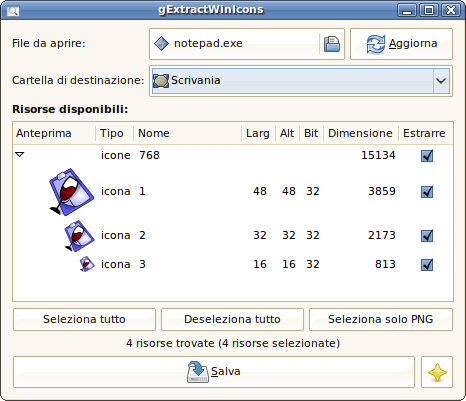The width and height of the screenshot is (466, 401).
Task: Click the 15134 size value
Action: tap(378, 155)
